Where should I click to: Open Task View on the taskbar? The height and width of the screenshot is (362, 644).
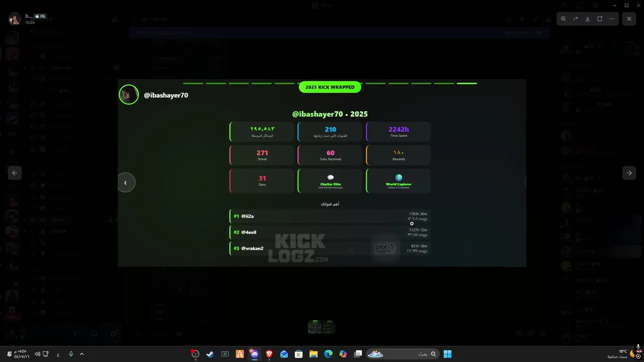[358, 354]
